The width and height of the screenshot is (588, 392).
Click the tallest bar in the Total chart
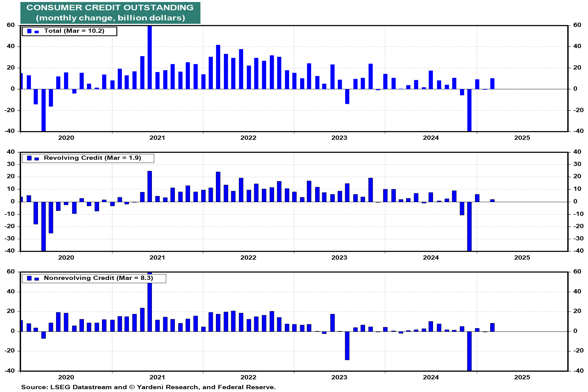pyautogui.click(x=150, y=57)
